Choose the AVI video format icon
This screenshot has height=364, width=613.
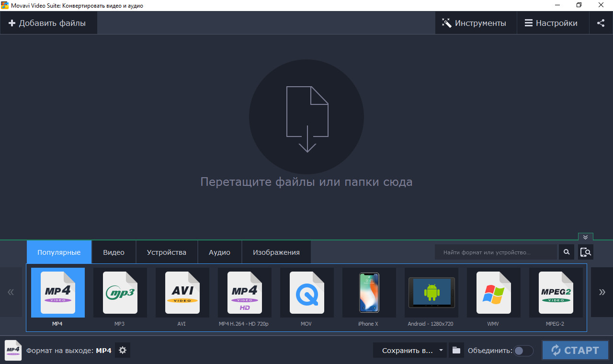[x=182, y=293]
